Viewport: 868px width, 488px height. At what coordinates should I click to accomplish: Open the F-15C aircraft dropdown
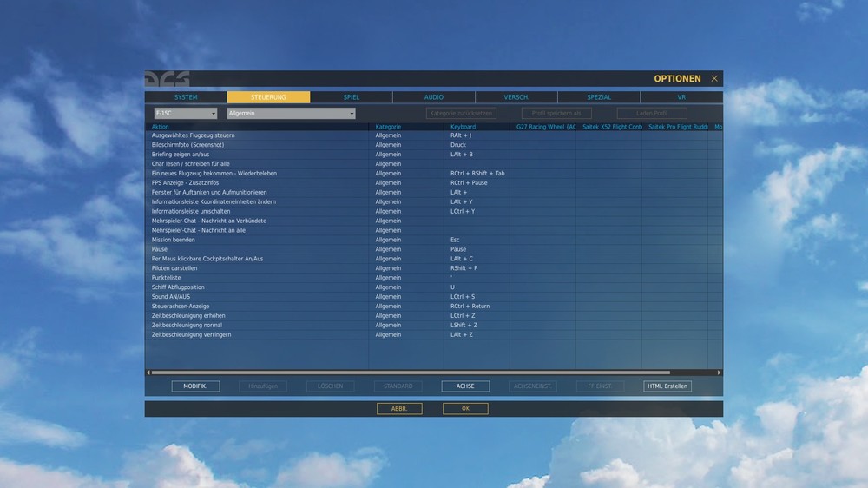click(x=186, y=113)
